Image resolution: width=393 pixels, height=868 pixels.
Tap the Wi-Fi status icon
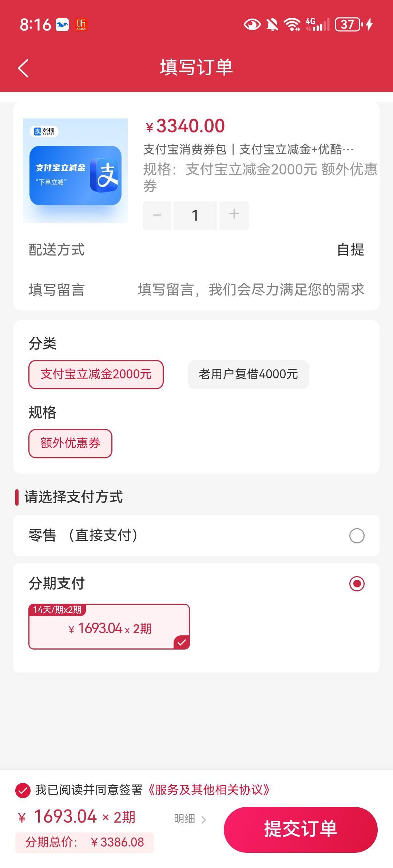pyautogui.click(x=292, y=25)
